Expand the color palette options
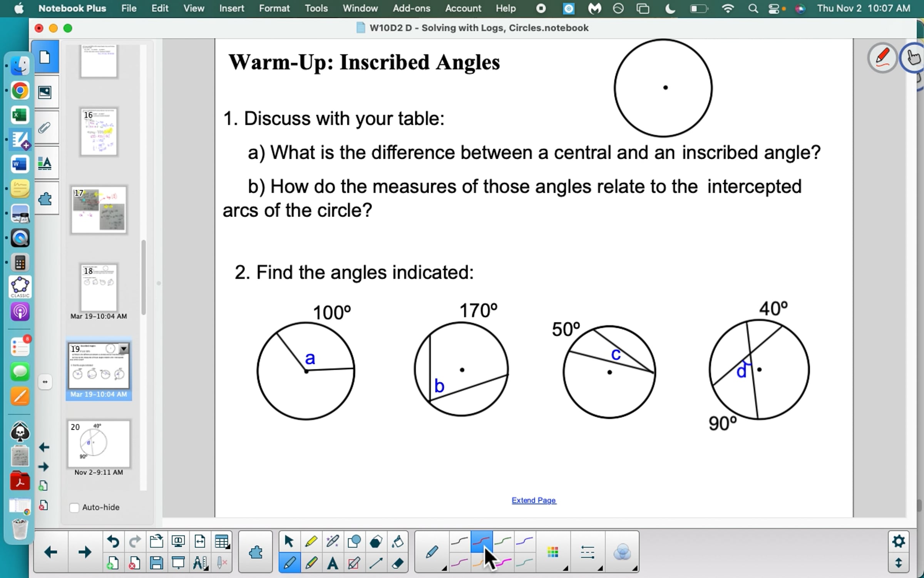Image resolution: width=924 pixels, height=578 pixels. (x=554, y=552)
